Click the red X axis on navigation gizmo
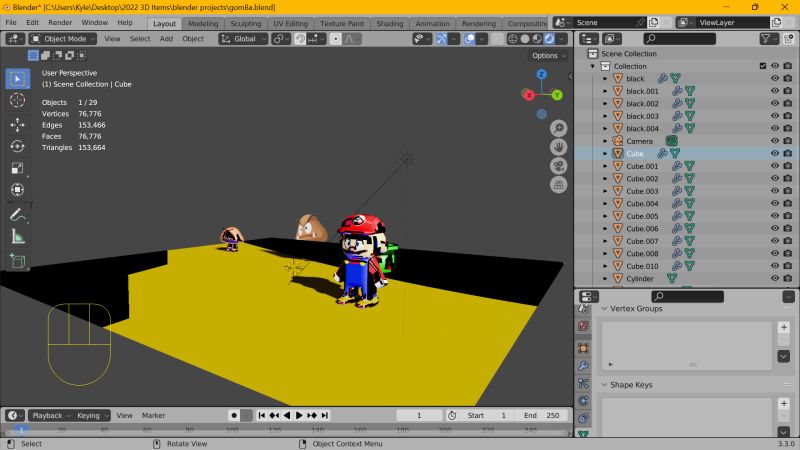This screenshot has height=450, width=800. point(529,95)
